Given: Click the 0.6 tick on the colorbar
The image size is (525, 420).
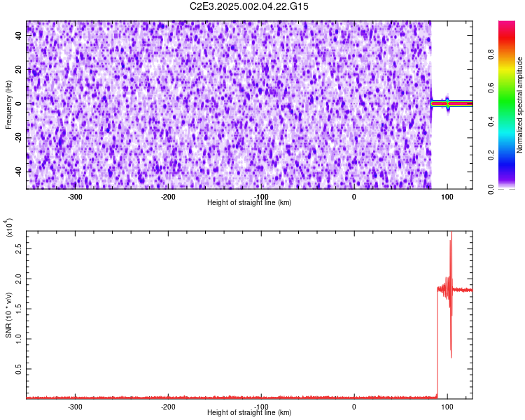Looking at the screenshot, I should coord(491,87).
